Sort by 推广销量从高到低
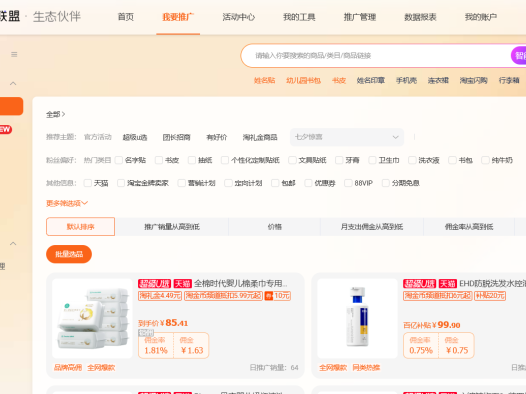Screen dimensions: 526x394 click(172, 227)
